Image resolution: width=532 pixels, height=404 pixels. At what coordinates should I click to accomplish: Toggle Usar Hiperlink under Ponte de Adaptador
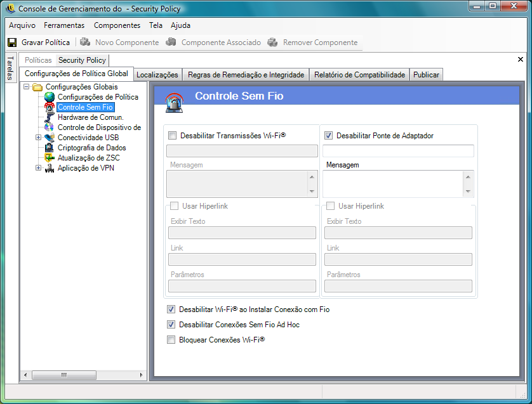pos(330,205)
